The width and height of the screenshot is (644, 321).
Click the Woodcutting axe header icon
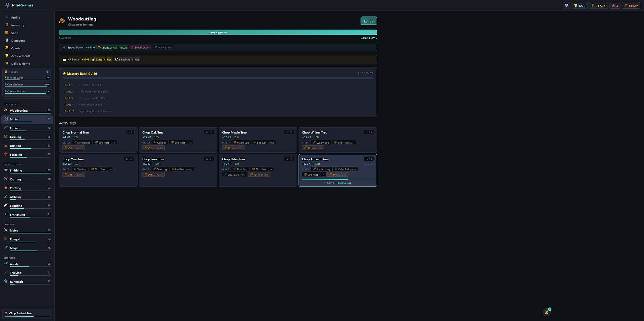62,21
